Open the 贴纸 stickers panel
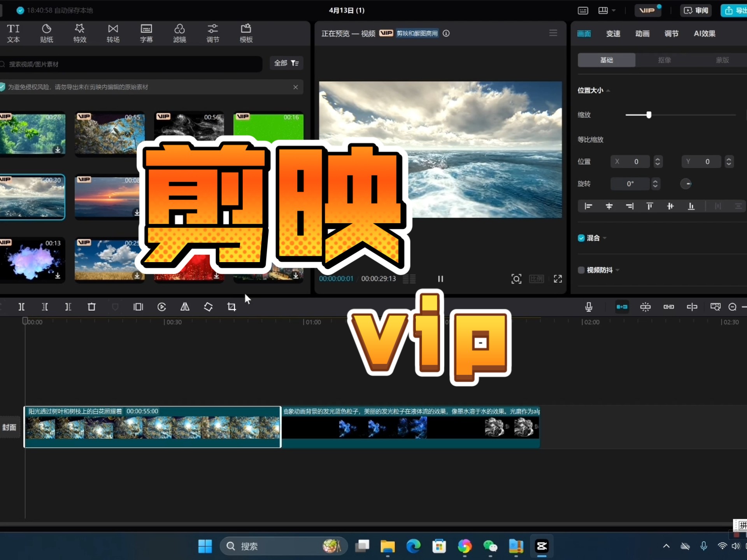 tap(46, 33)
